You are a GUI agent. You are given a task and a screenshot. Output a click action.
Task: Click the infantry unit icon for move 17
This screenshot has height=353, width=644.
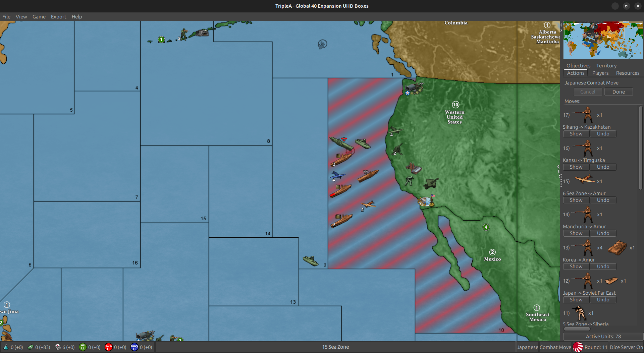[x=586, y=114]
